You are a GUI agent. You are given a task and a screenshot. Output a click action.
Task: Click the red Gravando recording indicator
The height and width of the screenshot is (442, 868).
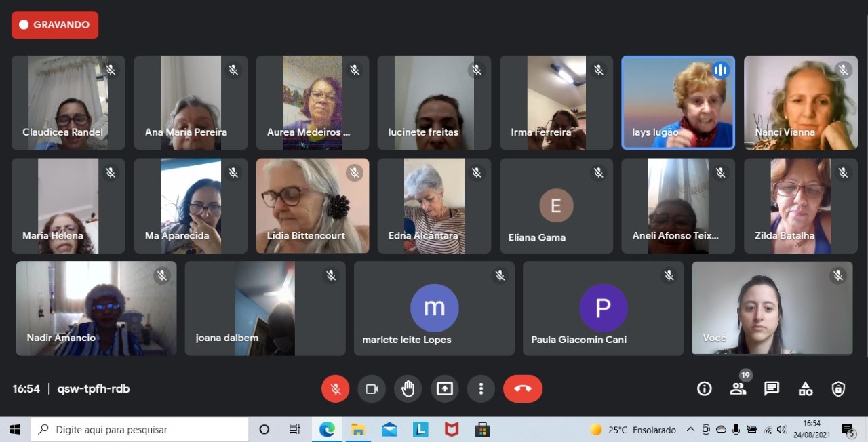pos(55,25)
